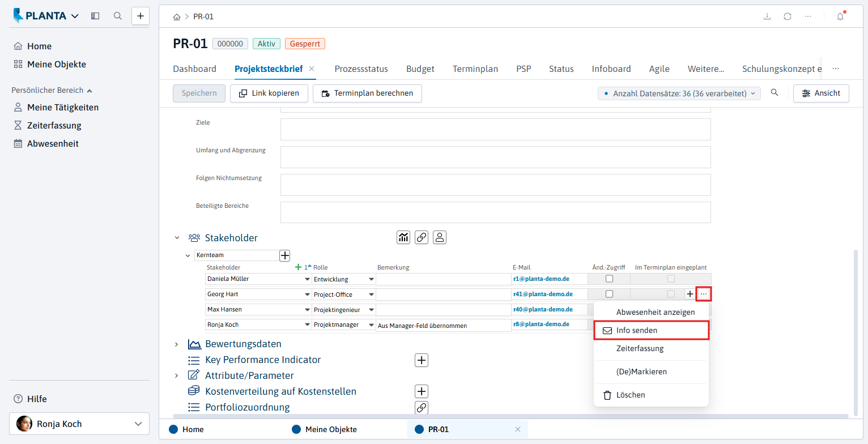
Task: Click the Bemerkung field for Max Hansen
Action: tap(443, 310)
